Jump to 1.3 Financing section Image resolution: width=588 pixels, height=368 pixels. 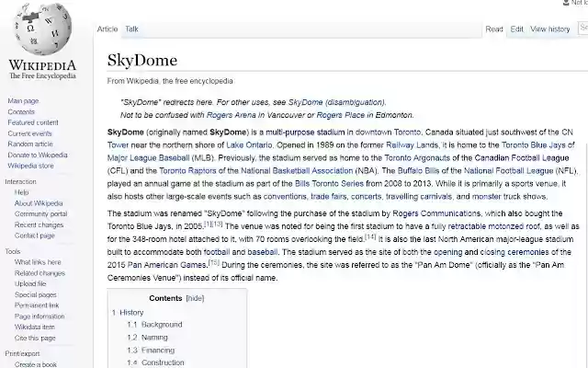pyautogui.click(x=151, y=350)
